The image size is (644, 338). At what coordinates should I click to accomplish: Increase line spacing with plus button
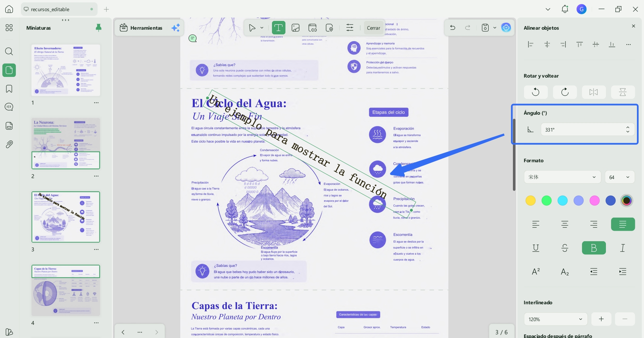coord(601,319)
